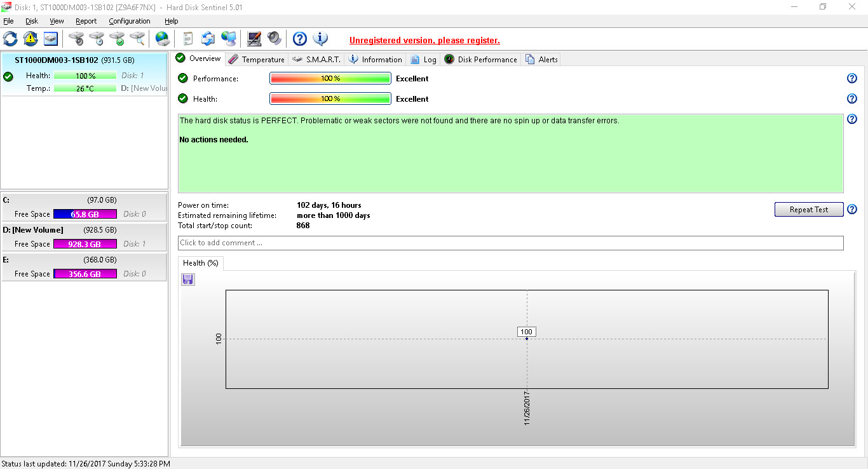The width and height of the screenshot is (868, 469).
Task: Click the info speech bubble toolbar icon
Action: pos(320,39)
